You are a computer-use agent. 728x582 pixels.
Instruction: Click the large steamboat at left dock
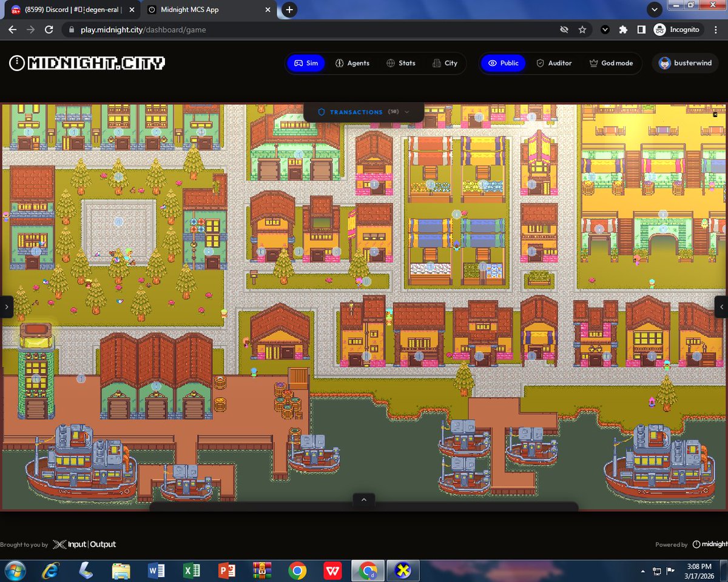tap(82, 462)
